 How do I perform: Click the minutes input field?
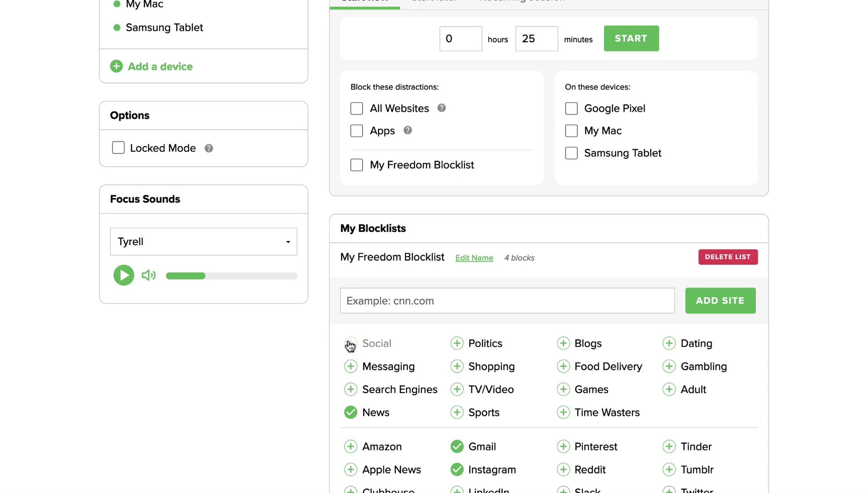point(537,39)
